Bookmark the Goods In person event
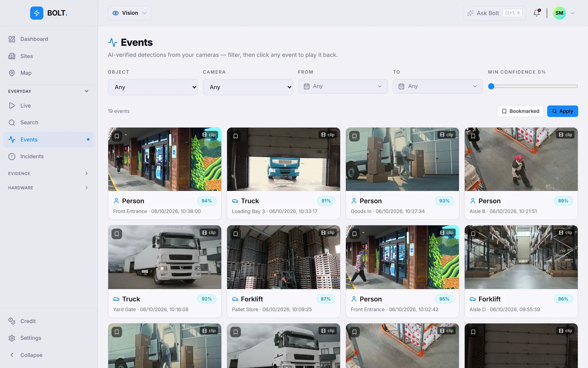The width and height of the screenshot is (588, 368). [x=354, y=136]
